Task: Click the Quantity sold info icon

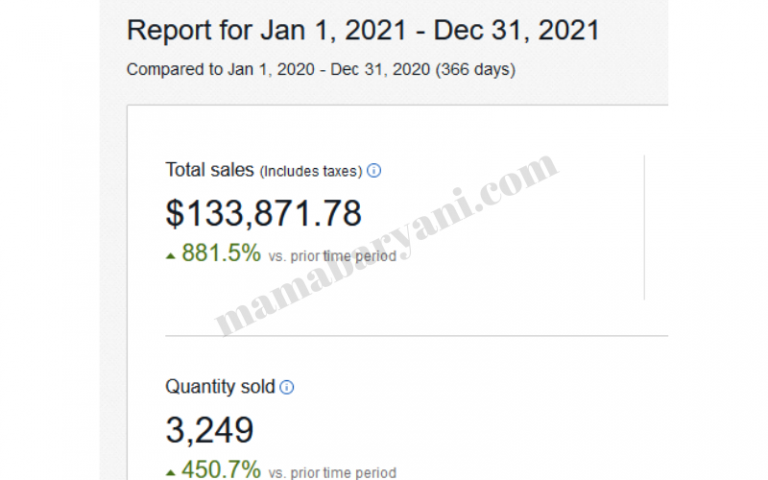Action: (x=287, y=387)
